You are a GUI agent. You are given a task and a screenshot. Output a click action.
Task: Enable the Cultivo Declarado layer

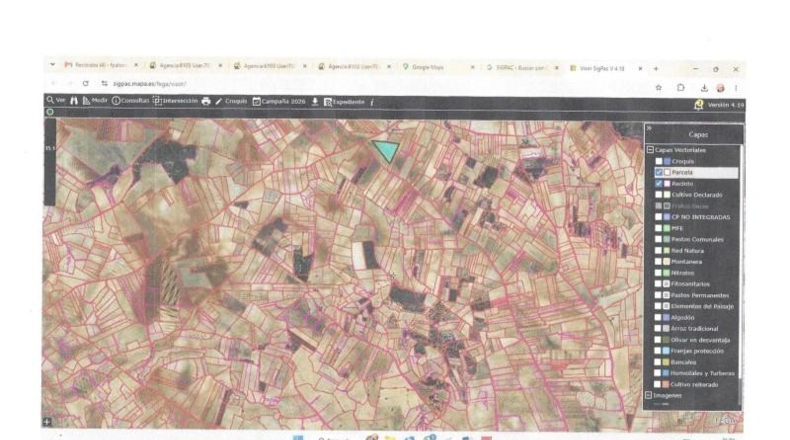[659, 195]
